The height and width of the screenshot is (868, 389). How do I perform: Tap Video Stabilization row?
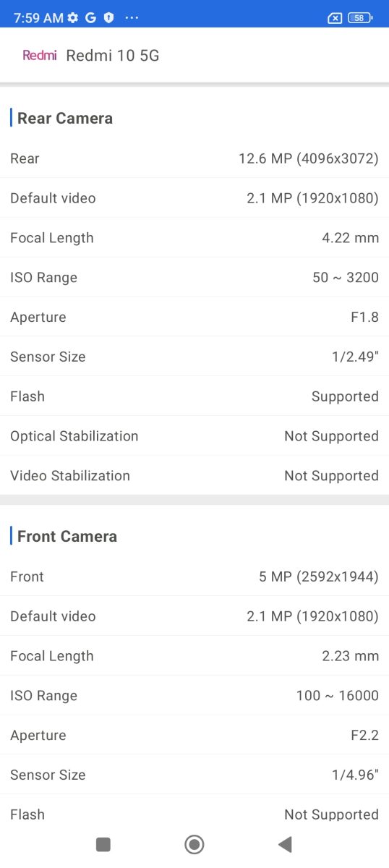click(194, 476)
